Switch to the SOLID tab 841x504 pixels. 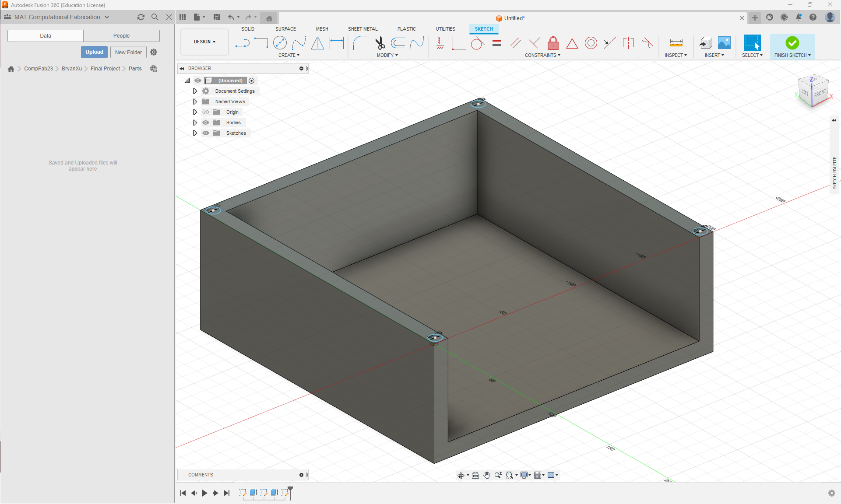247,29
